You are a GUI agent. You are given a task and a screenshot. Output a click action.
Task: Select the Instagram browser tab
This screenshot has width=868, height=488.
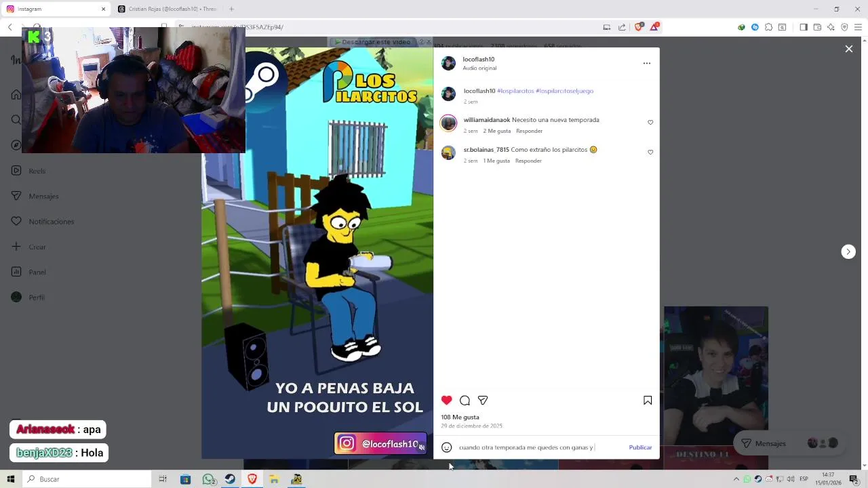point(54,9)
